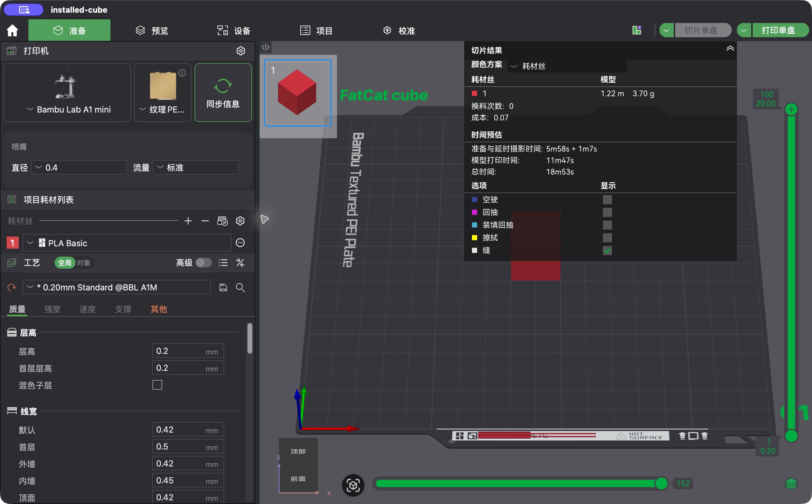Image resolution: width=812 pixels, height=504 pixels.
Task: Select plate 1 thumbnail
Action: tap(297, 93)
